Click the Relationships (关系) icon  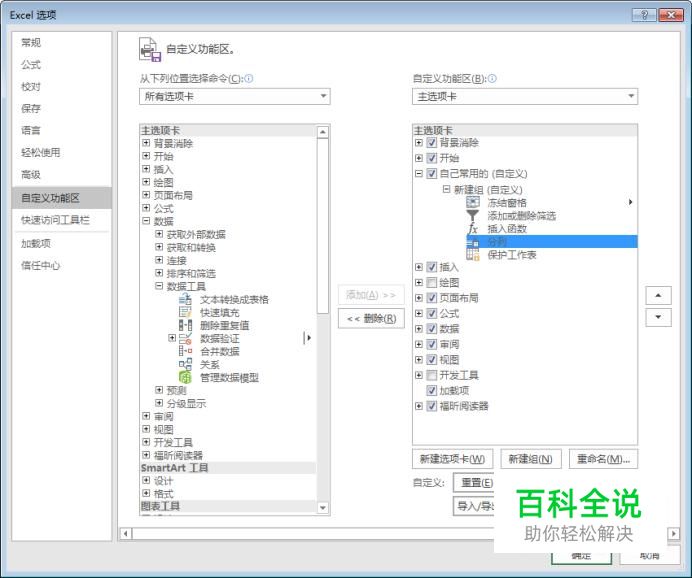pos(185,364)
